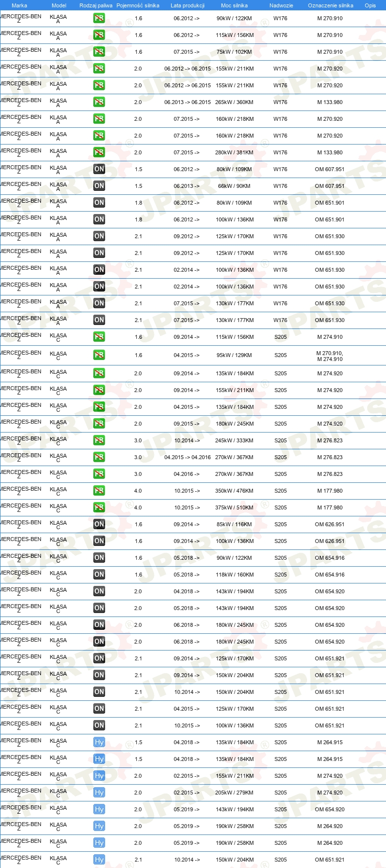The width and height of the screenshot is (386, 868).
Task: Select PB icon in 245kW / 333KM row
Action: click(99, 440)
